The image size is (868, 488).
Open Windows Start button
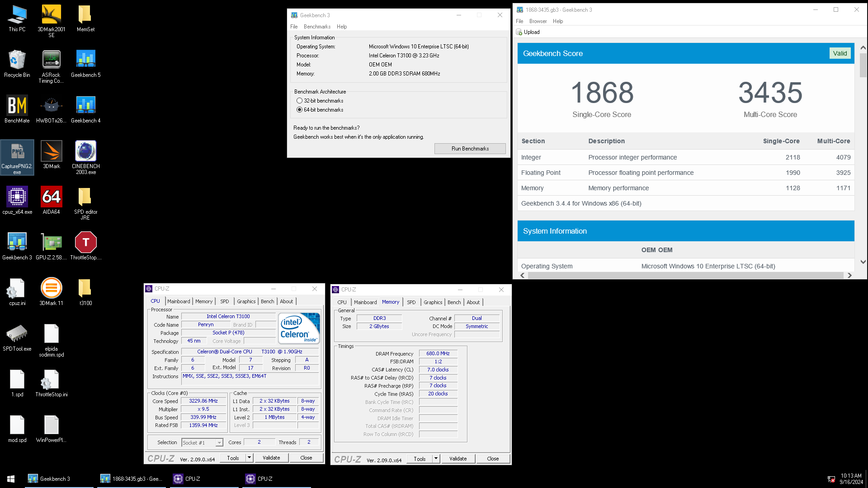tap(11, 479)
